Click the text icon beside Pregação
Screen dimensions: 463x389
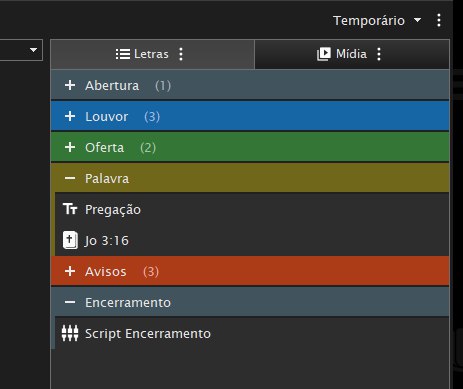pos(70,209)
